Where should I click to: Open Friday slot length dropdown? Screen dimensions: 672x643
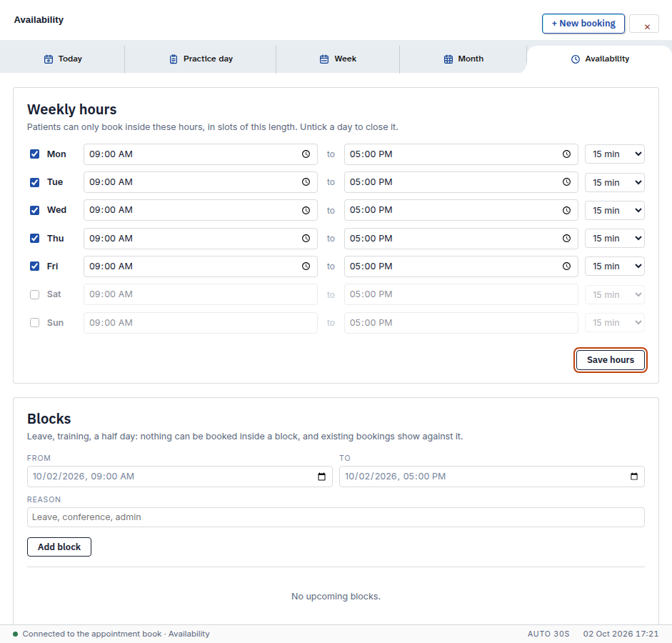pos(615,266)
